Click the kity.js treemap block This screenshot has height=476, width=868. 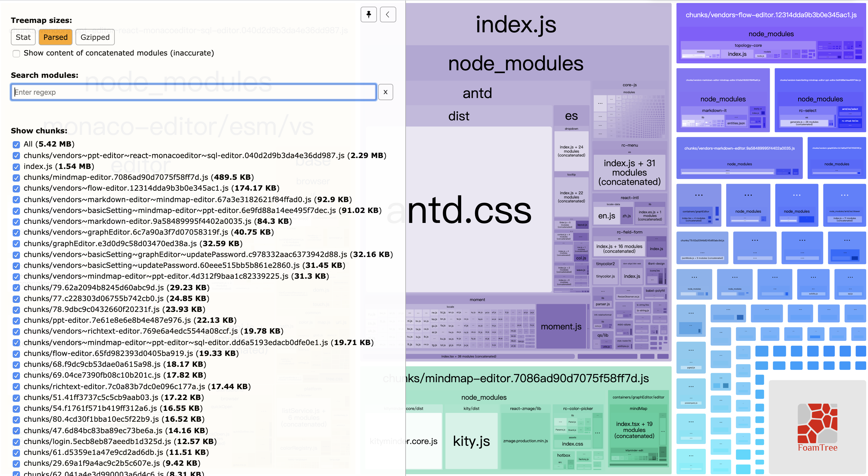(471, 441)
